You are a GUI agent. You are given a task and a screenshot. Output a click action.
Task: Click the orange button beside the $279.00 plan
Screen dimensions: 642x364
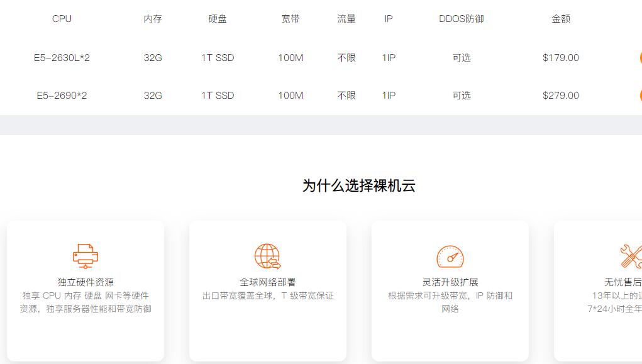639,96
